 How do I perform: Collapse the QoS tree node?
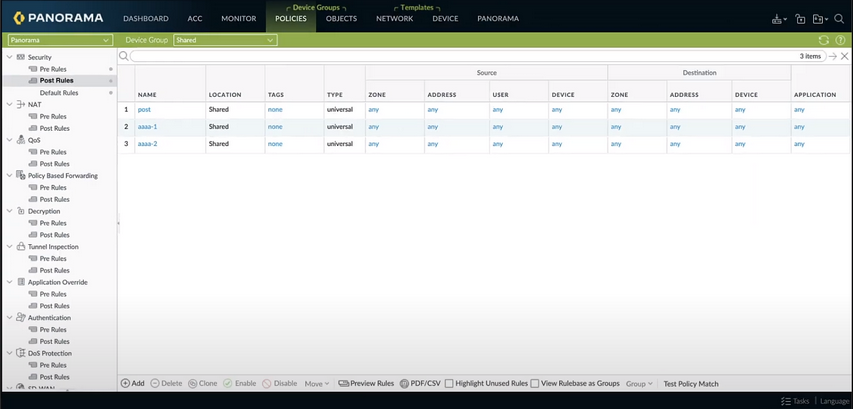point(10,140)
